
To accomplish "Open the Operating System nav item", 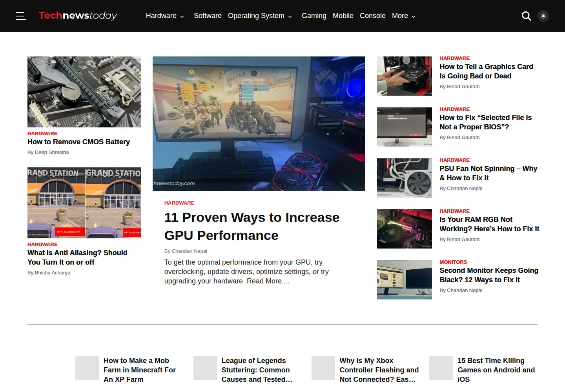I will (x=256, y=16).
